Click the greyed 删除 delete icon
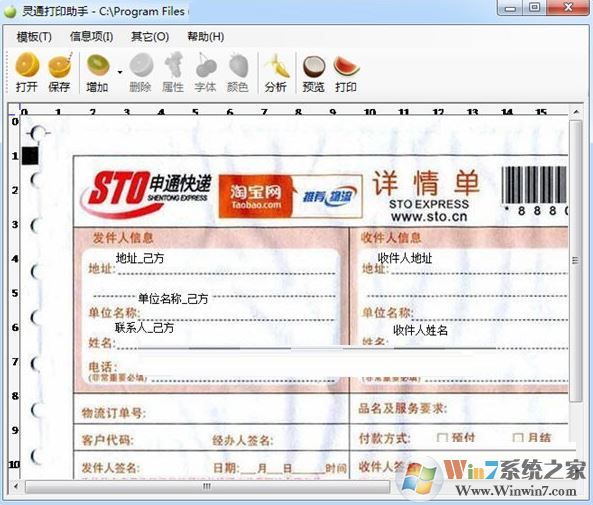 pyautogui.click(x=140, y=72)
